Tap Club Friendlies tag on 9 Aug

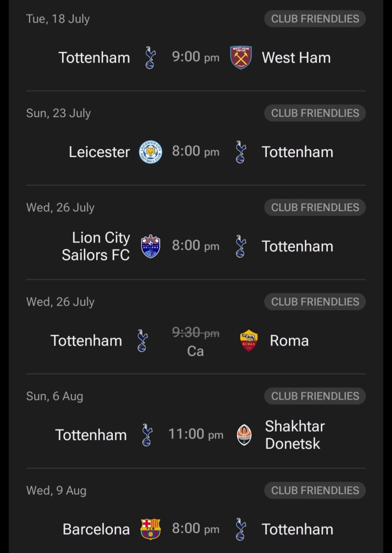pyautogui.click(x=315, y=490)
